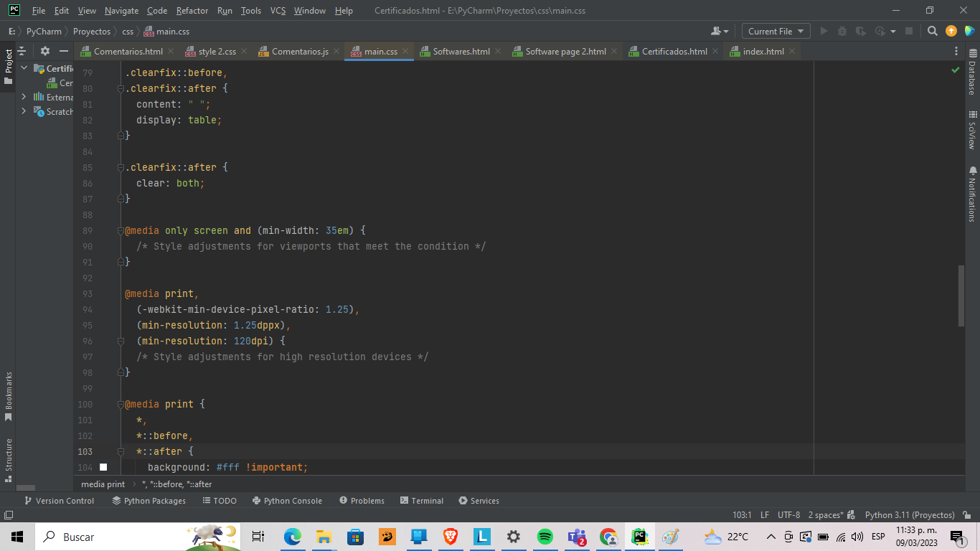Open the Refactor menu
Screen dimensions: 980x551
click(x=192, y=11)
